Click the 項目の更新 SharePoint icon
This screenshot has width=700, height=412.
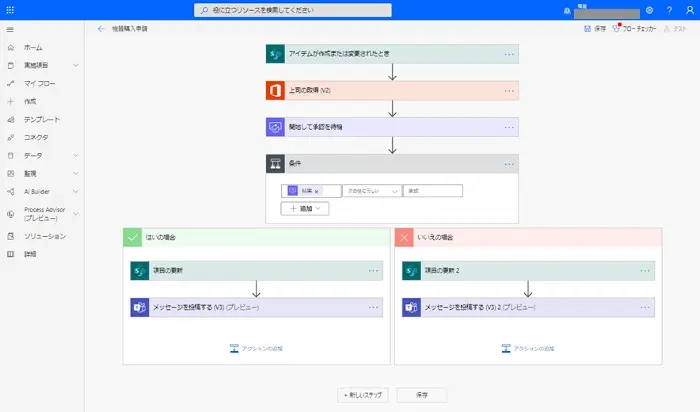139,271
